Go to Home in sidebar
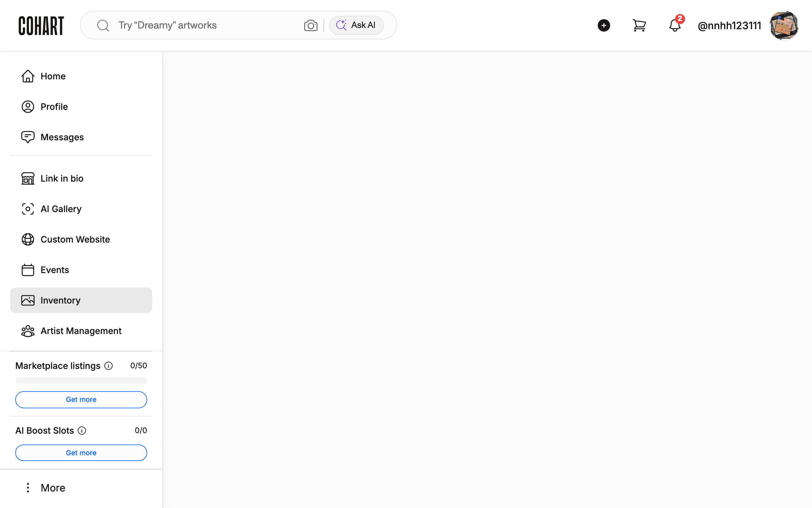This screenshot has width=812, height=508. [81, 76]
